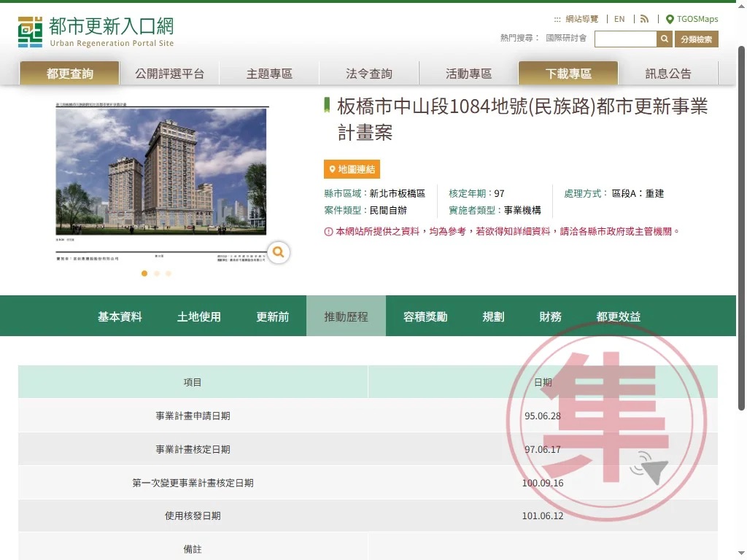Click the 分類檢索 button
Image resolution: width=747 pixels, height=560 pixels.
pyautogui.click(x=696, y=39)
